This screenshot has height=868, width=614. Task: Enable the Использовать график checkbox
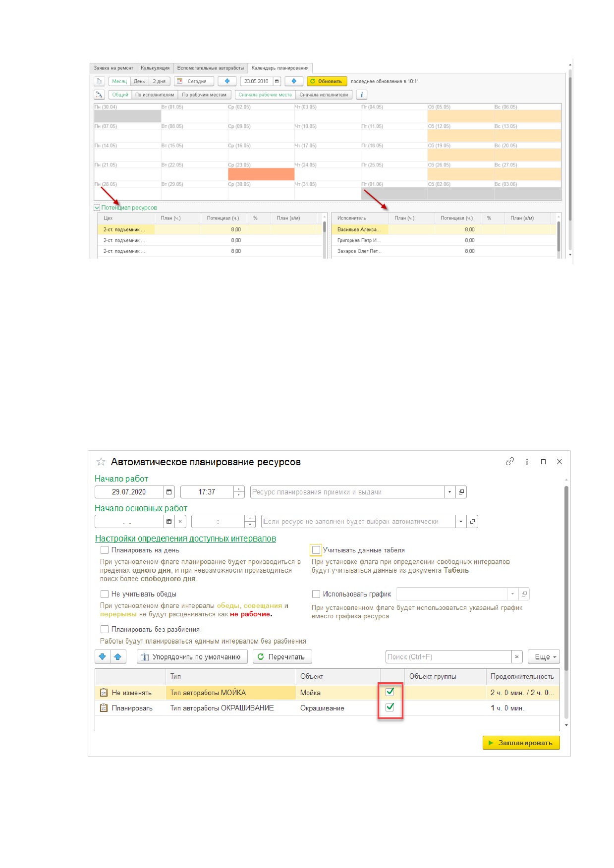[x=316, y=594]
